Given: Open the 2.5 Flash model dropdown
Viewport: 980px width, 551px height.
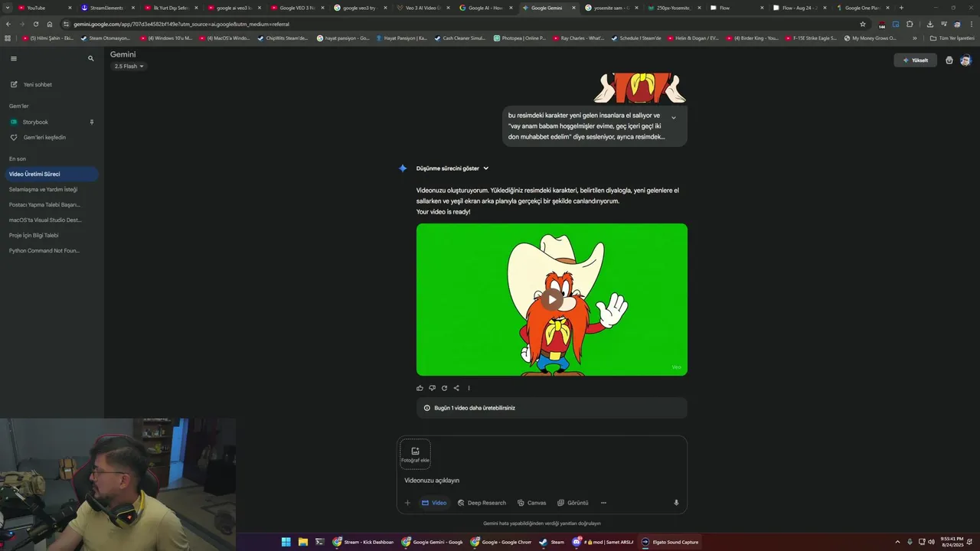Looking at the screenshot, I should coord(129,66).
